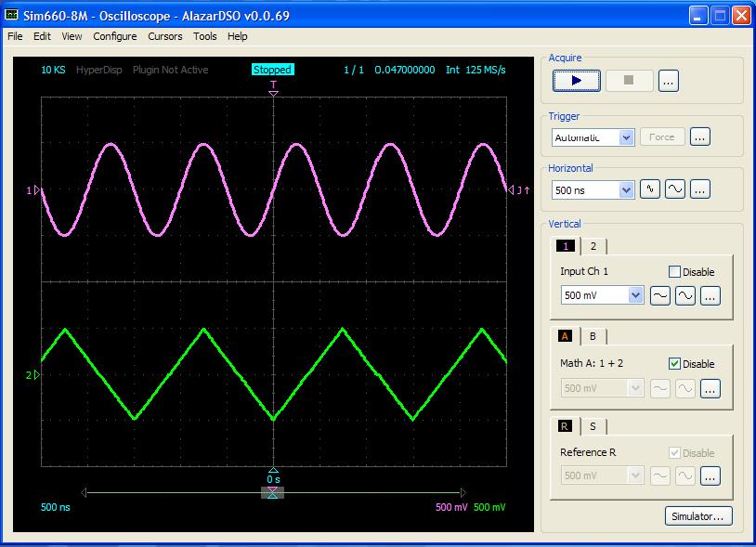Open the Tools menu
The width and height of the screenshot is (756, 547).
tap(205, 36)
